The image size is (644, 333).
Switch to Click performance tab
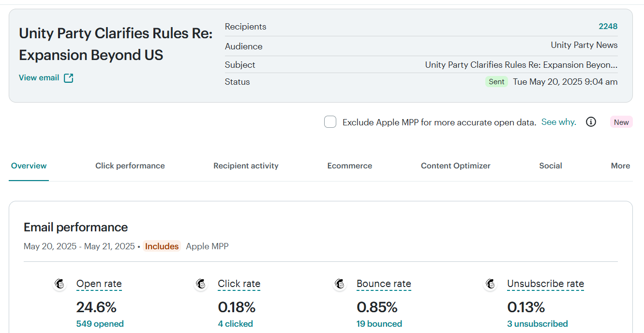(x=130, y=166)
